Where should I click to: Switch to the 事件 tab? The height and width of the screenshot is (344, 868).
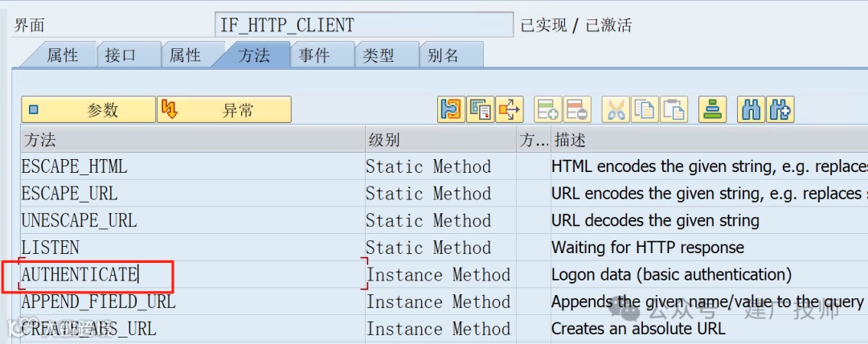(314, 55)
